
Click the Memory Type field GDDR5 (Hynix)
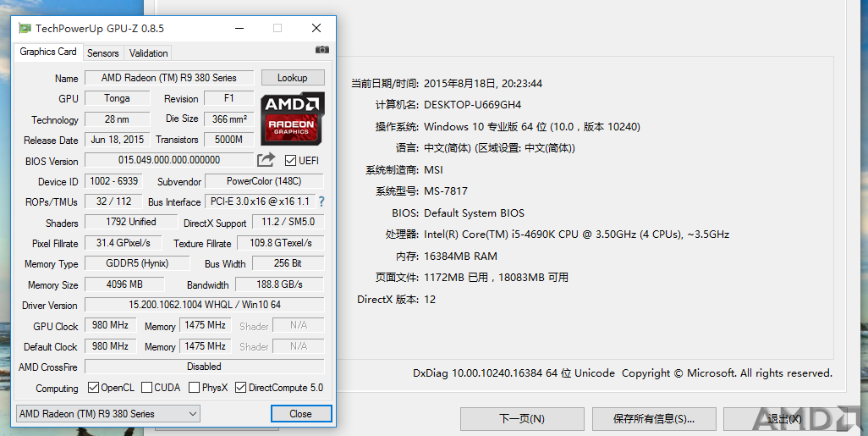pyautogui.click(x=137, y=263)
